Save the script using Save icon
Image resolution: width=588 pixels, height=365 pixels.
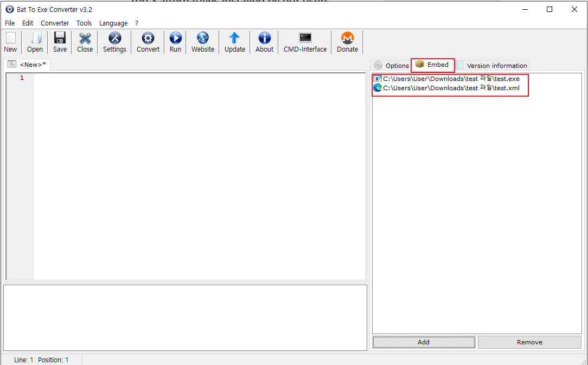[x=60, y=38]
